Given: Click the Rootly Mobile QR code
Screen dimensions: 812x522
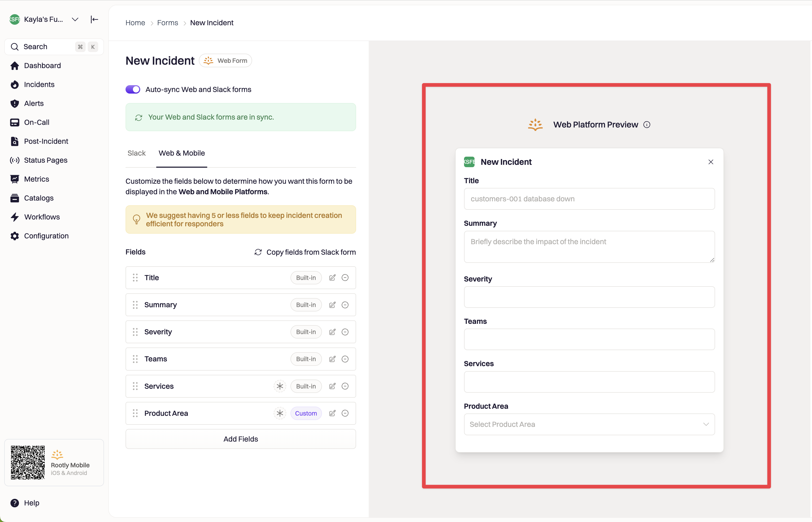Looking at the screenshot, I should pos(28,463).
